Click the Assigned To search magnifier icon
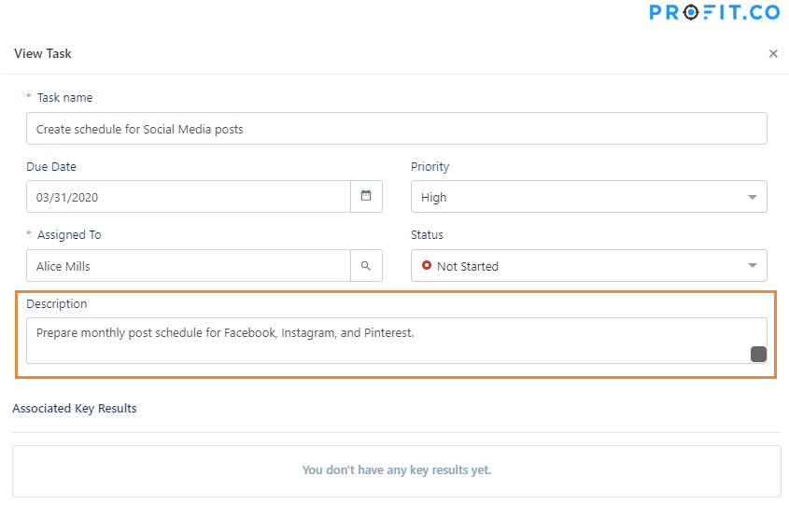789x532 pixels. (366, 266)
